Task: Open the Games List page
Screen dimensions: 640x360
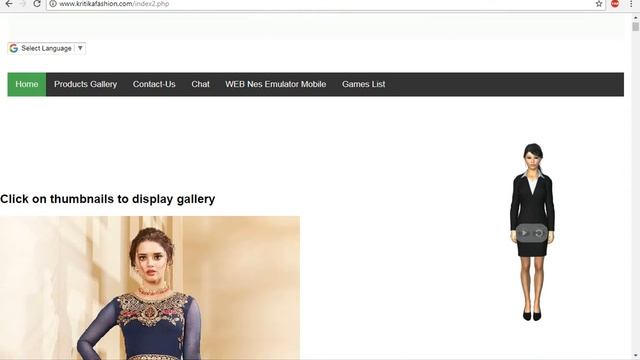Action: click(364, 84)
